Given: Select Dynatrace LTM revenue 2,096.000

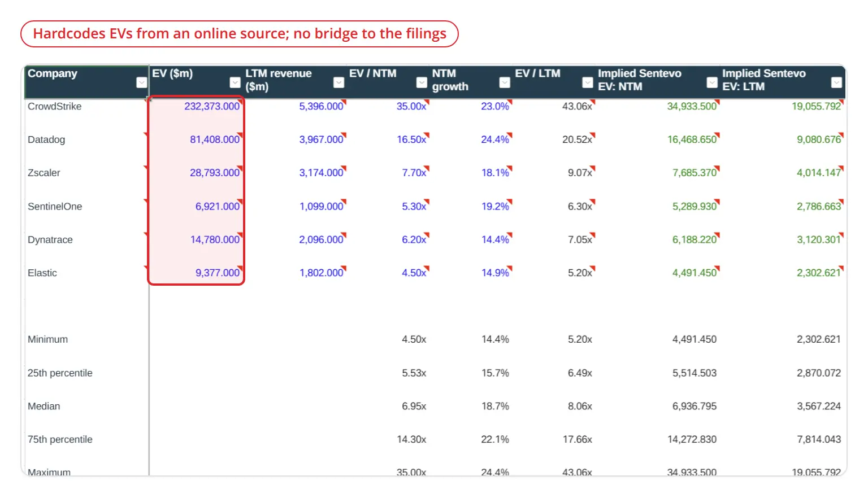Looking at the screenshot, I should pos(322,240).
